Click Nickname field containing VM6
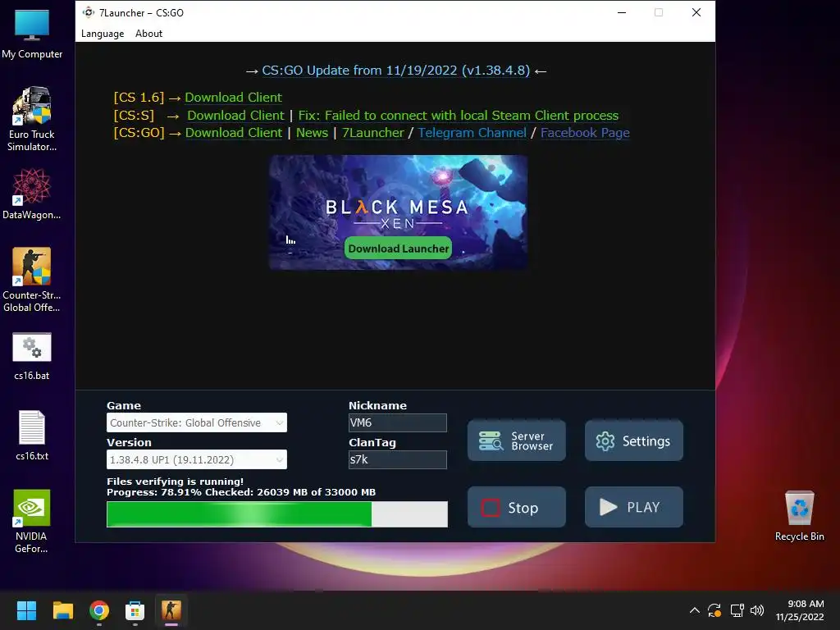Viewport: 840px width, 630px height. [x=398, y=422]
